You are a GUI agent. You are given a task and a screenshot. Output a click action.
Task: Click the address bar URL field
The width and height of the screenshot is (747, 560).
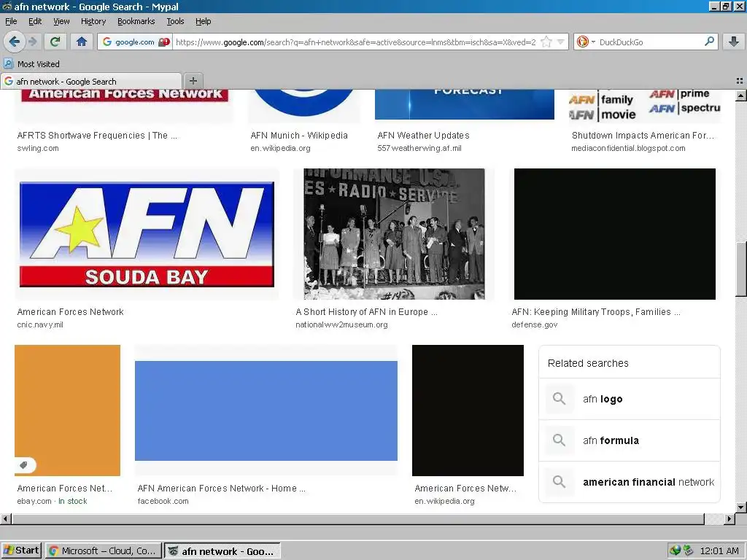355,42
